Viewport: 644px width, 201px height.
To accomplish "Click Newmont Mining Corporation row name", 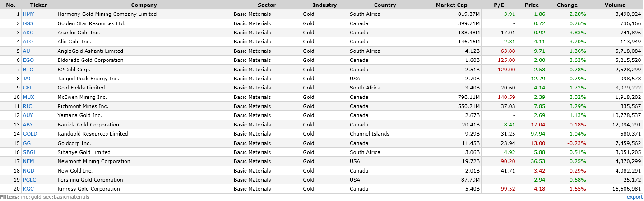I will (94, 161).
